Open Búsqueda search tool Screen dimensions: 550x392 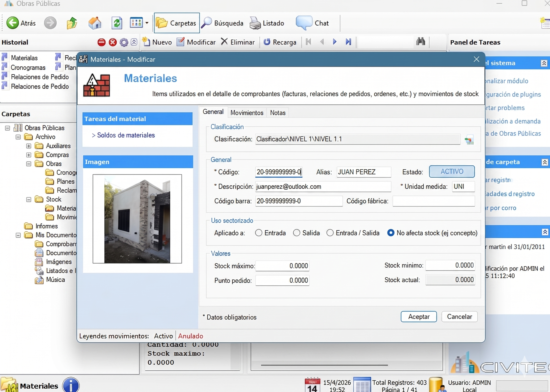(x=222, y=23)
